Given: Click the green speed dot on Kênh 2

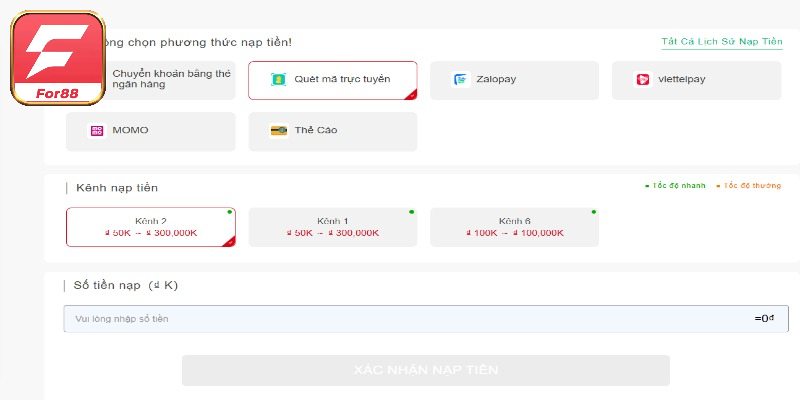Looking at the screenshot, I should [x=230, y=212].
